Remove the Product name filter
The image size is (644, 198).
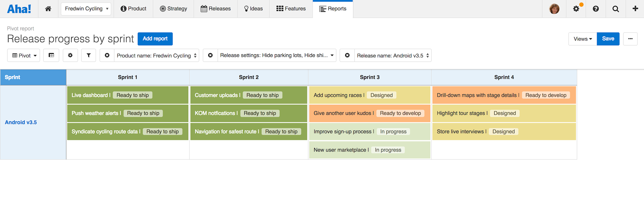tap(107, 55)
